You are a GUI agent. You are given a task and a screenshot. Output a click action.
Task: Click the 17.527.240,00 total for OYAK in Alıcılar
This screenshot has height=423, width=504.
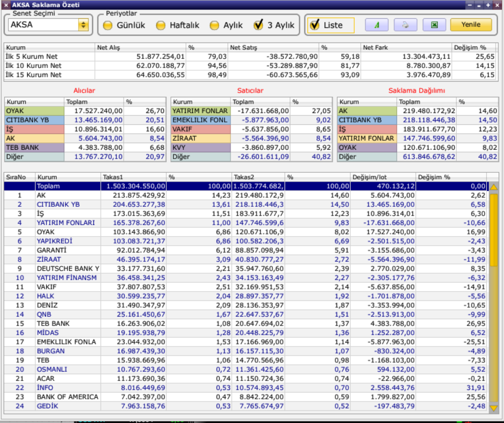pos(98,111)
